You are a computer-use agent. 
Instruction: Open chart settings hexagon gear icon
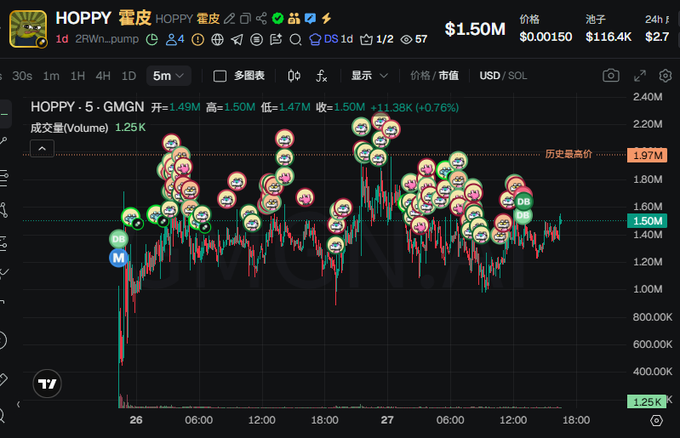[665, 75]
